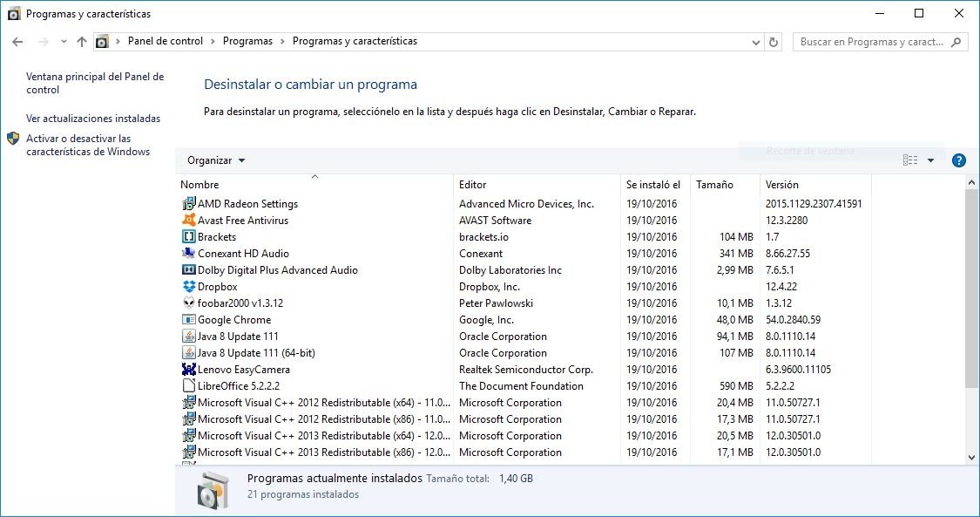Click the Java 8 Update 111 (64-bit) icon

tap(189, 352)
